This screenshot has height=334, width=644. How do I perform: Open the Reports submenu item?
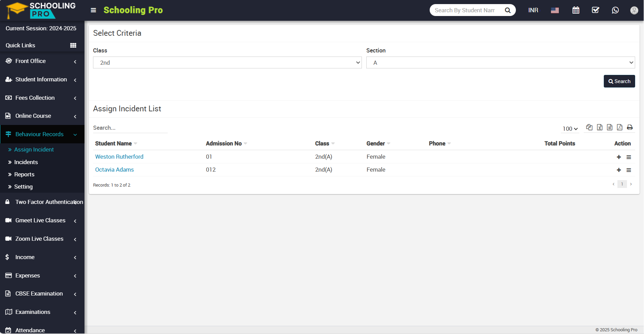24,174
